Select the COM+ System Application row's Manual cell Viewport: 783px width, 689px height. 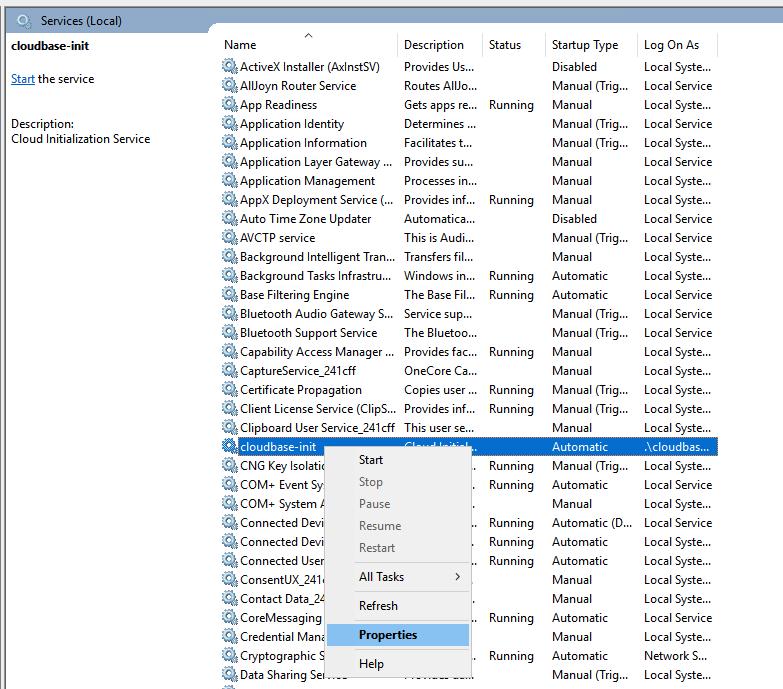[x=572, y=504]
